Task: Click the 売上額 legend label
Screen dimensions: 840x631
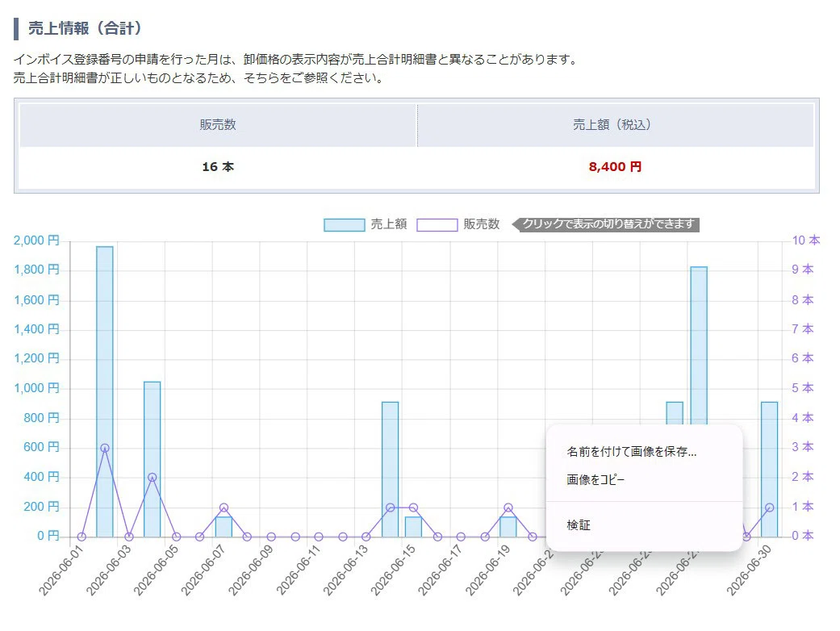Action: [389, 224]
